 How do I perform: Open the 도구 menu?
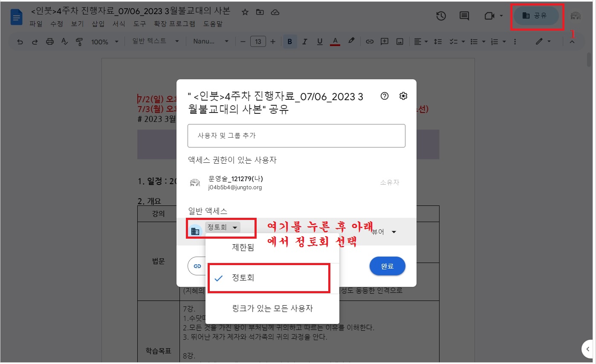click(139, 24)
